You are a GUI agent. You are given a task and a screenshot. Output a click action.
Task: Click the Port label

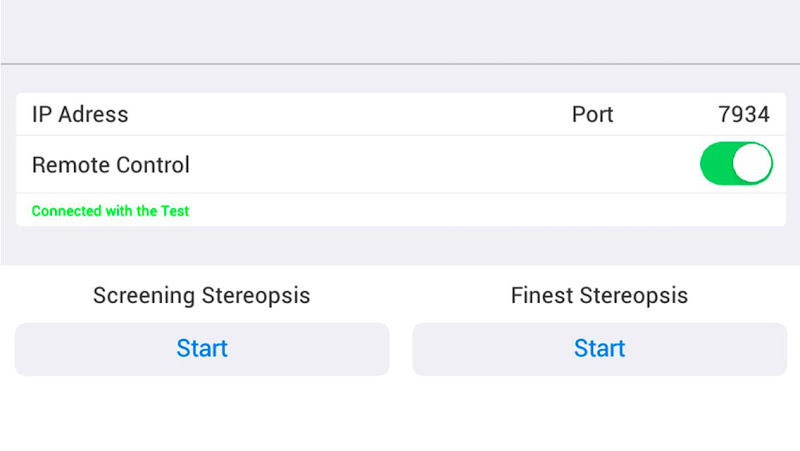pos(592,114)
